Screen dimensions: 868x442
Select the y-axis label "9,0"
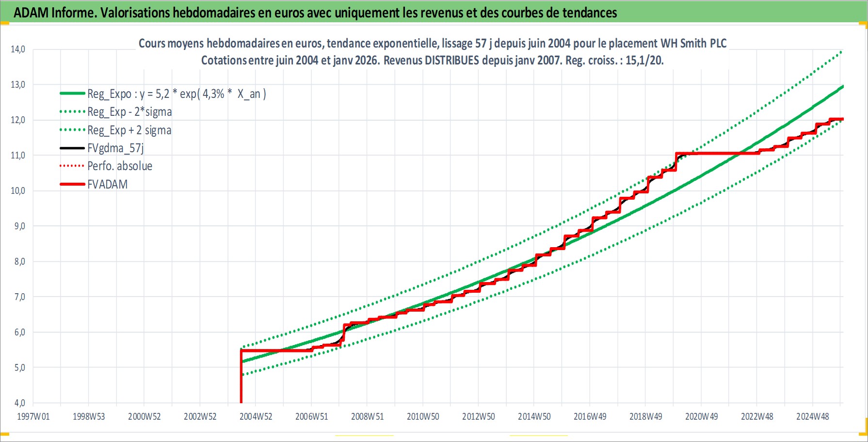19,226
